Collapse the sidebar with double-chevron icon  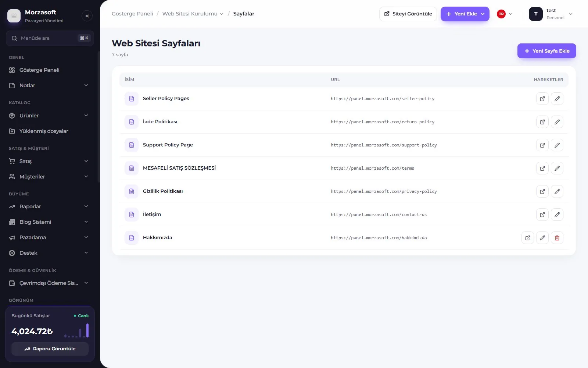[87, 16]
